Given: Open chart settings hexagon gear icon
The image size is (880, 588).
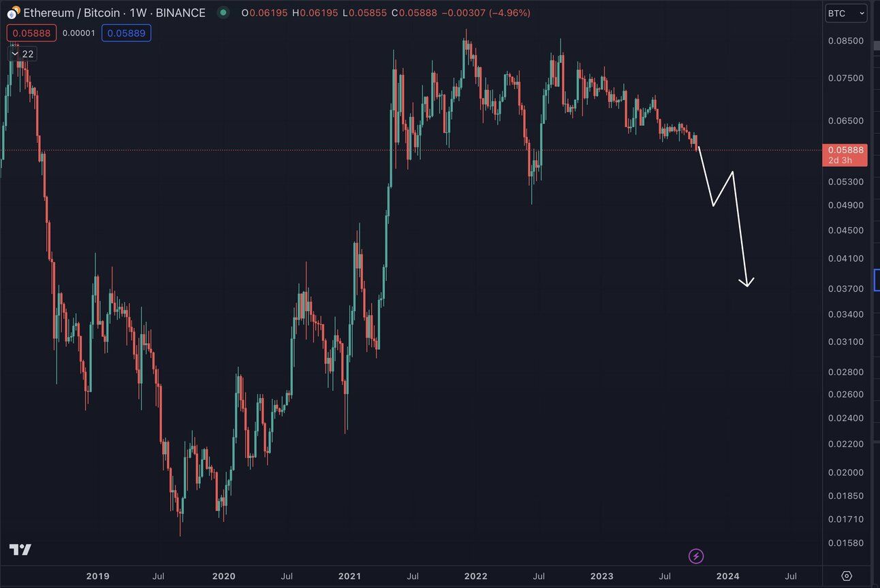Looking at the screenshot, I should click(847, 576).
